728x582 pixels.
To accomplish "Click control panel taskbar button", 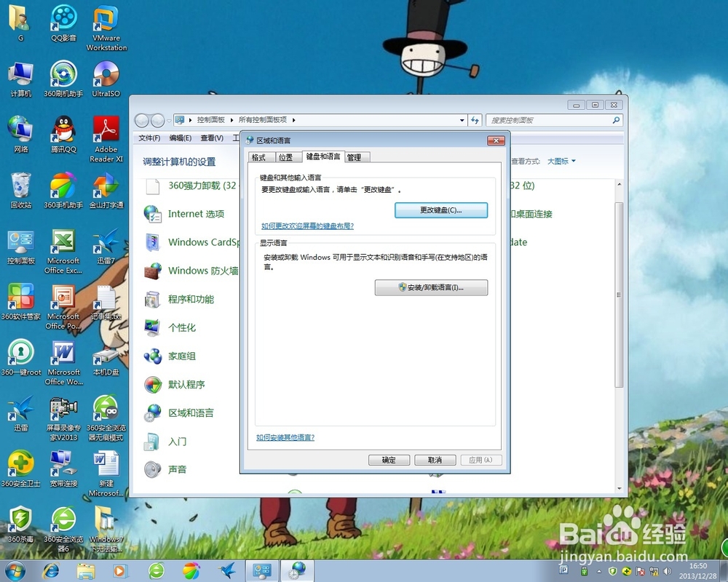I will [262, 570].
